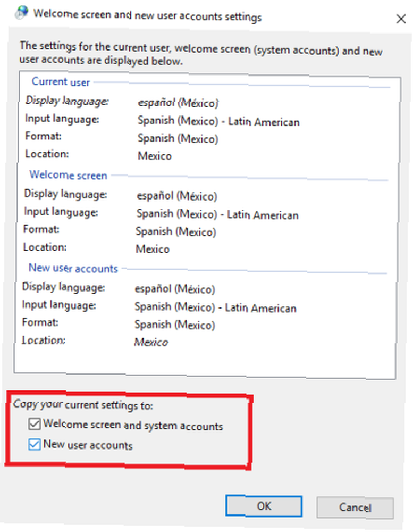
Task: Click Welcome screen input language value
Action: 218,214
